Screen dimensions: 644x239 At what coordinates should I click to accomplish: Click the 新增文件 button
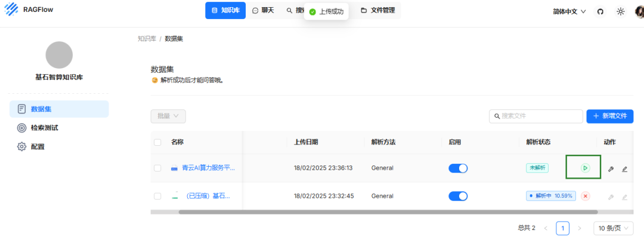pos(610,116)
